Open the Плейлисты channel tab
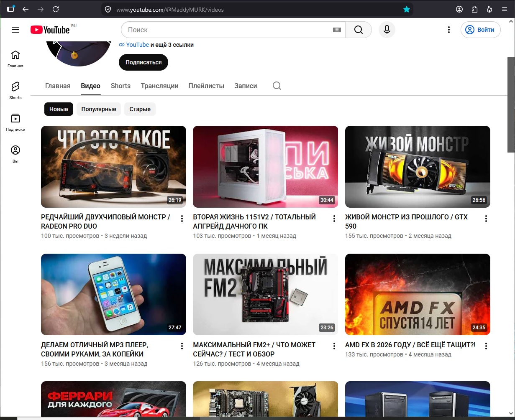Image resolution: width=515 pixels, height=420 pixels. pyautogui.click(x=206, y=86)
